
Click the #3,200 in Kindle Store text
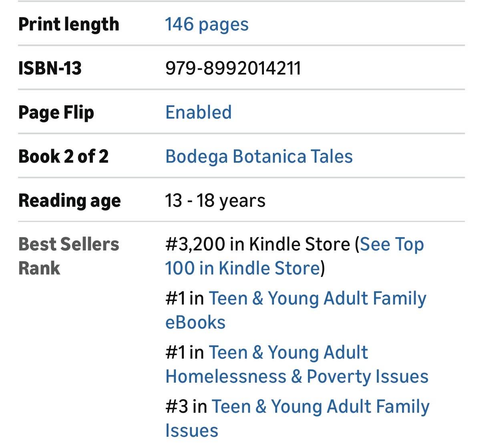tap(258, 244)
